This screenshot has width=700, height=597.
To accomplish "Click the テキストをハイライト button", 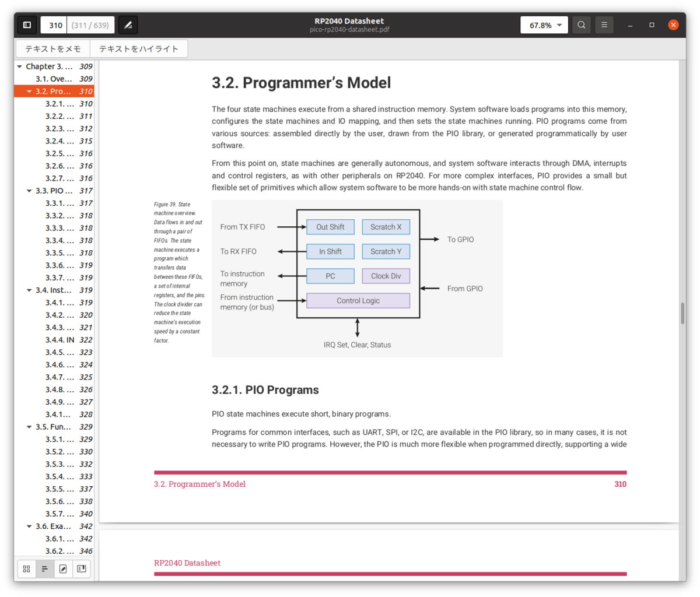I will [139, 49].
